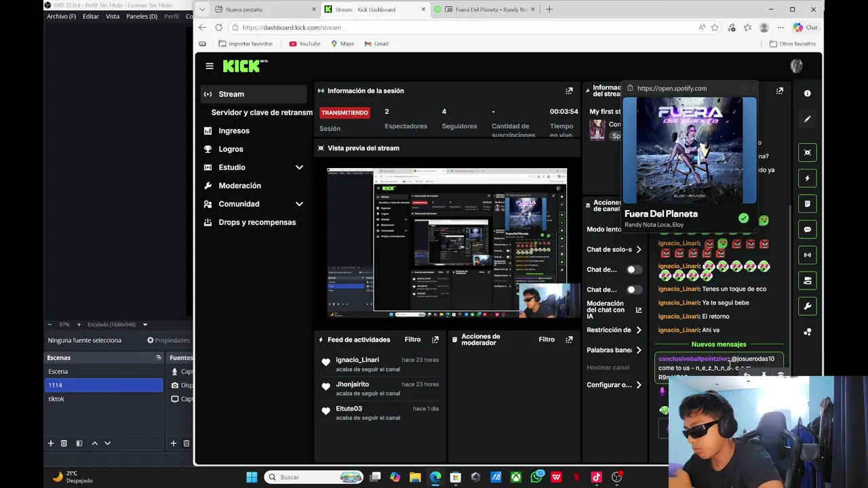Click the broadcast signal sidebar icon
This screenshot has height=488, width=868.
pyautogui.click(x=807, y=256)
